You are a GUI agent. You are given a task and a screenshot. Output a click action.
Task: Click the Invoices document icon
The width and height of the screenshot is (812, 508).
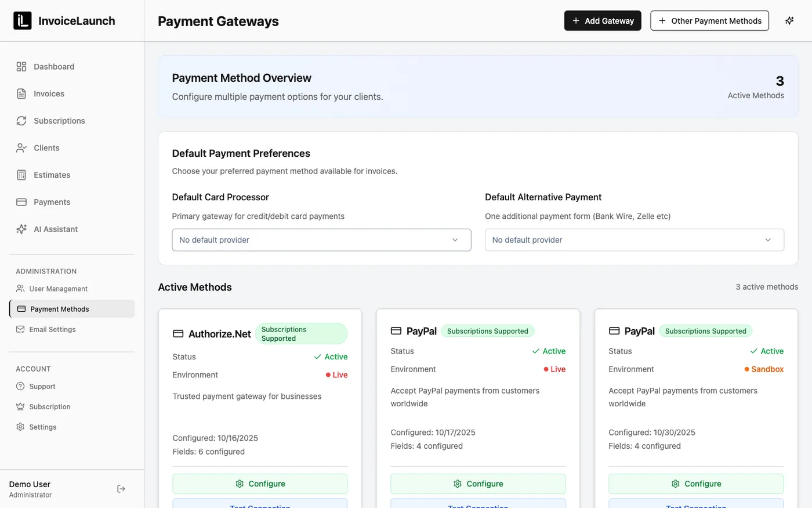click(21, 93)
